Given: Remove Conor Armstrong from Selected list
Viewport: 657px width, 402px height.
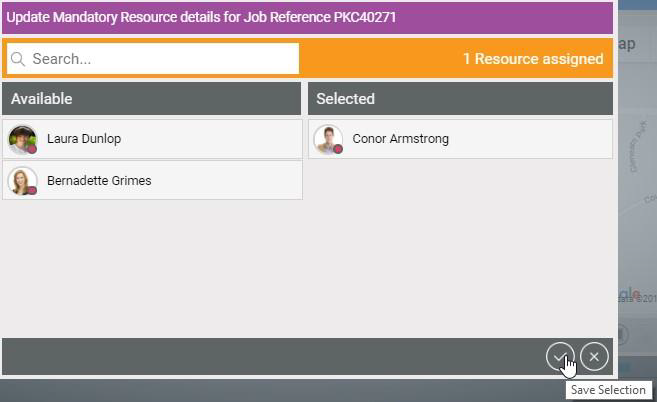Looking at the screenshot, I should pos(460,139).
